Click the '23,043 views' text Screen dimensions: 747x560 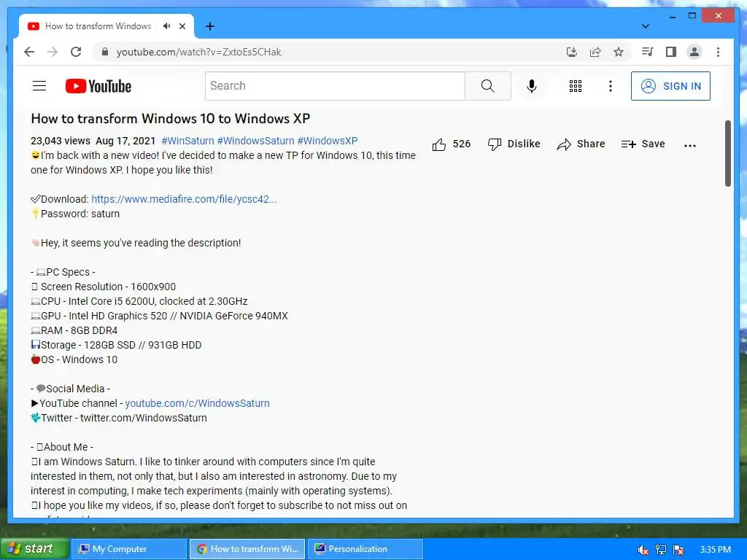[61, 141]
